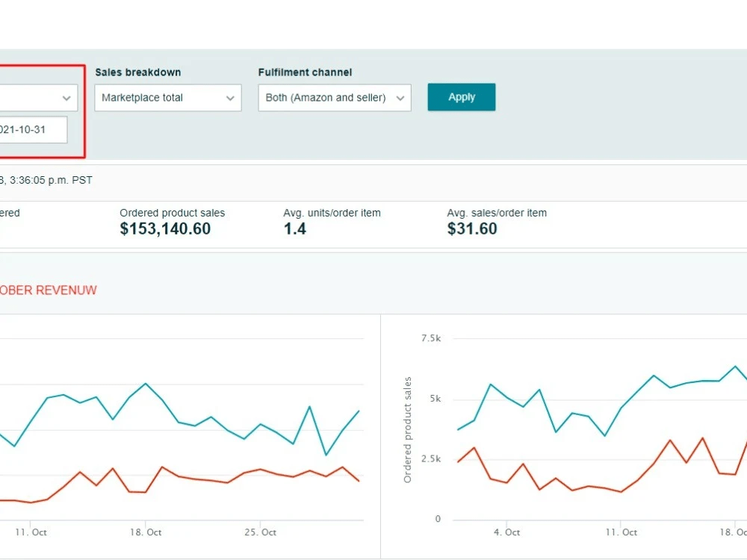Click the Ordered product sales heading
Screen dimensions: 747x560
pyautogui.click(x=172, y=213)
